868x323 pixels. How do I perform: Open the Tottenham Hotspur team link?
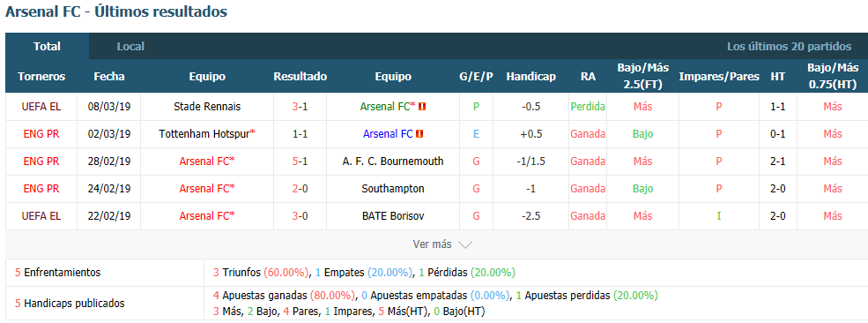[x=207, y=133]
